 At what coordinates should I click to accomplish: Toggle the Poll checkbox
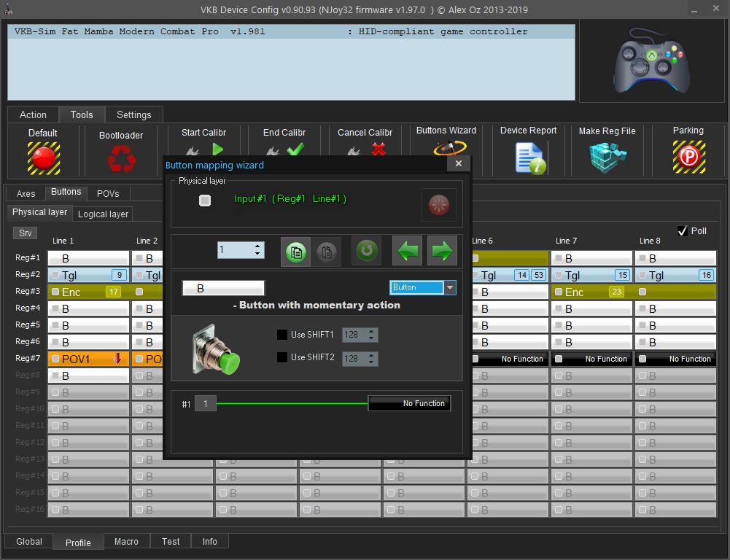pyautogui.click(x=683, y=231)
